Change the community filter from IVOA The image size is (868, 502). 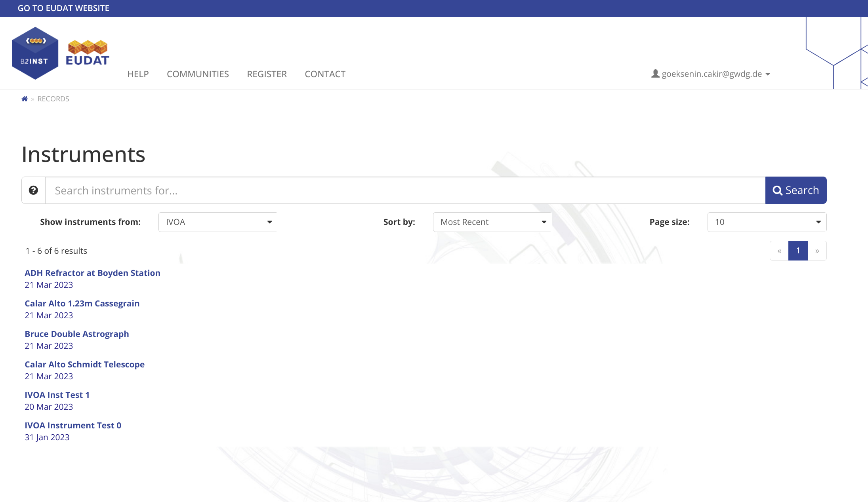pos(218,222)
